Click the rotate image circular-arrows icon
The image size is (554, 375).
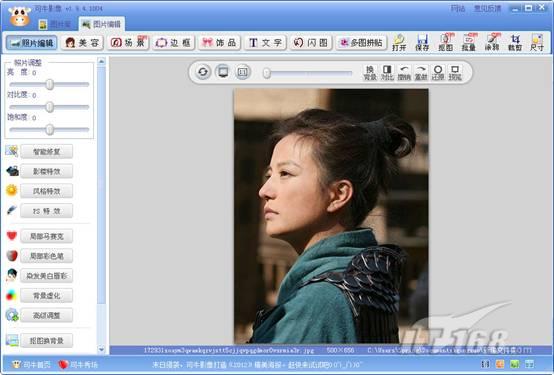(203, 72)
